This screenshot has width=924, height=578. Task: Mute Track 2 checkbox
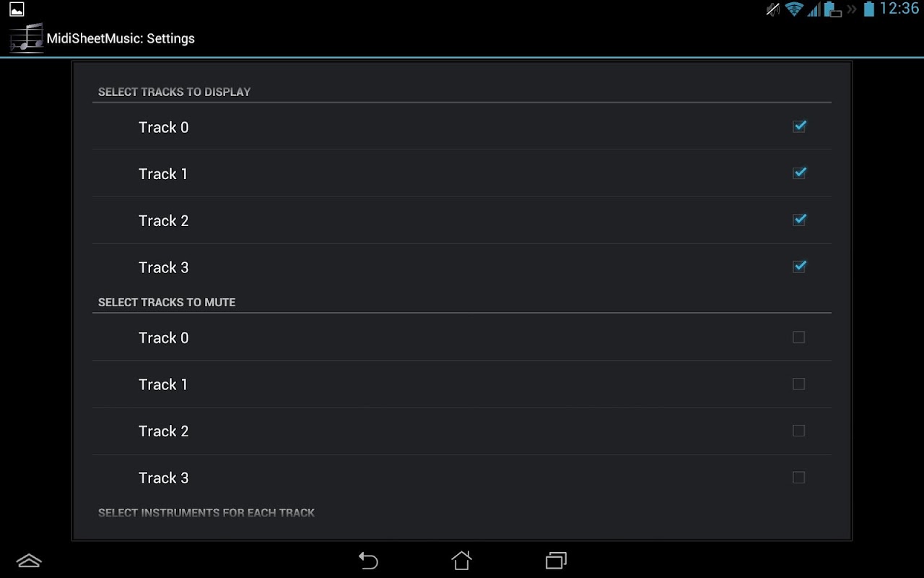coord(798,431)
